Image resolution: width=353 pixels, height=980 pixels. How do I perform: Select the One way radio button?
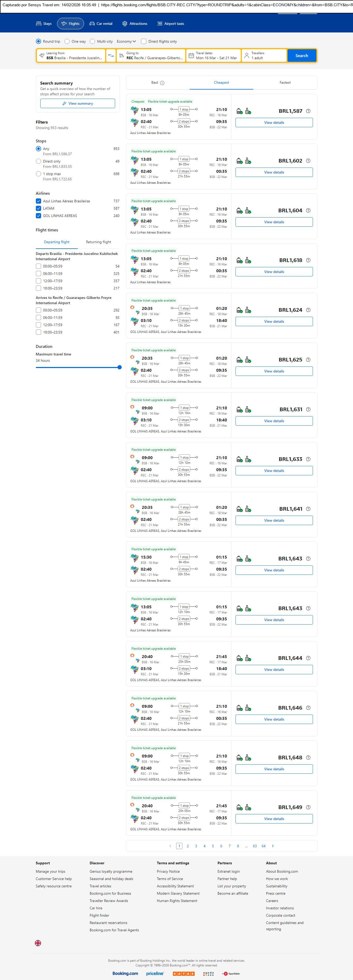pos(67,41)
